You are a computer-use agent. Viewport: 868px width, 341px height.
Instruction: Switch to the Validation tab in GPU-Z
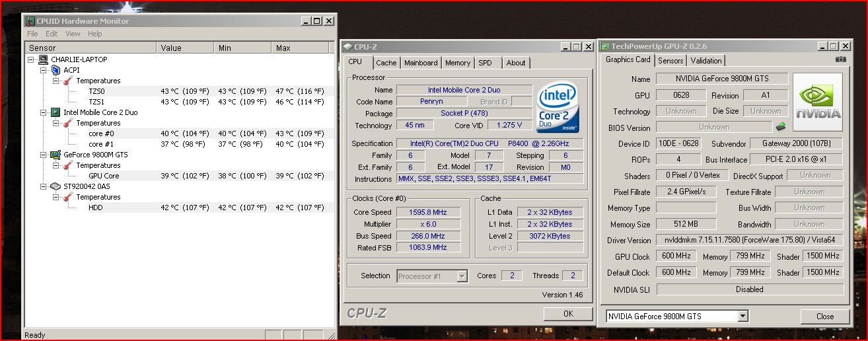click(706, 60)
